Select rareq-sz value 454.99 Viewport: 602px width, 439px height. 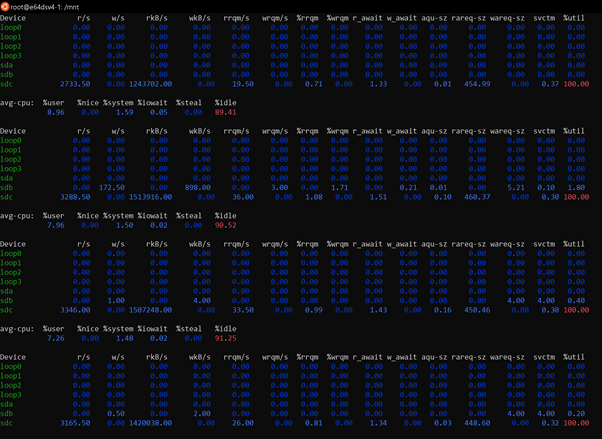coord(477,84)
